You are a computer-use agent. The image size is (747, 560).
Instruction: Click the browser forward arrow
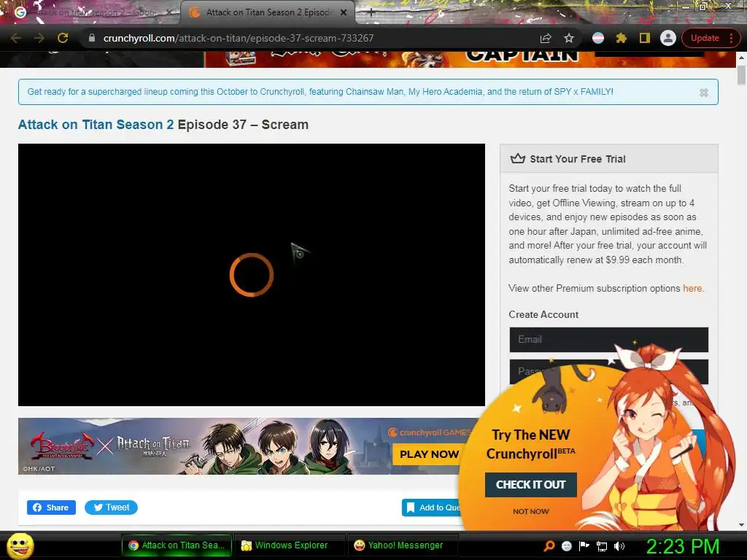click(x=39, y=38)
